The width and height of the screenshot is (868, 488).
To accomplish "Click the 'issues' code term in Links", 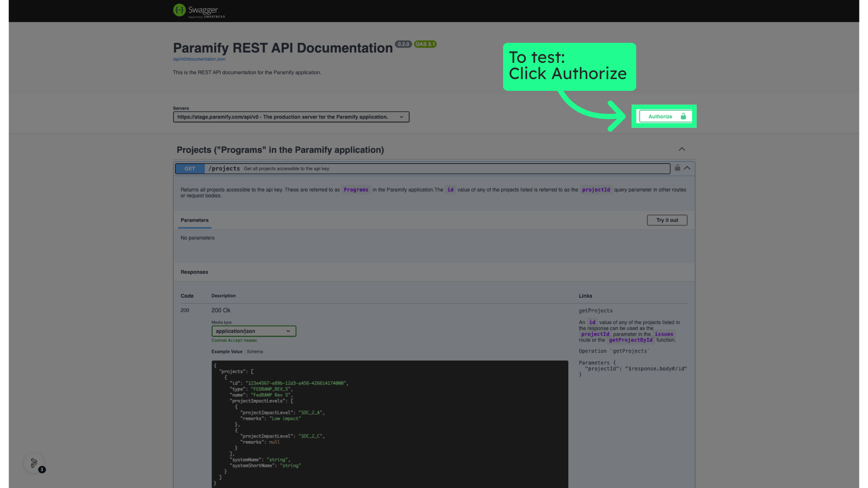I will point(664,334).
